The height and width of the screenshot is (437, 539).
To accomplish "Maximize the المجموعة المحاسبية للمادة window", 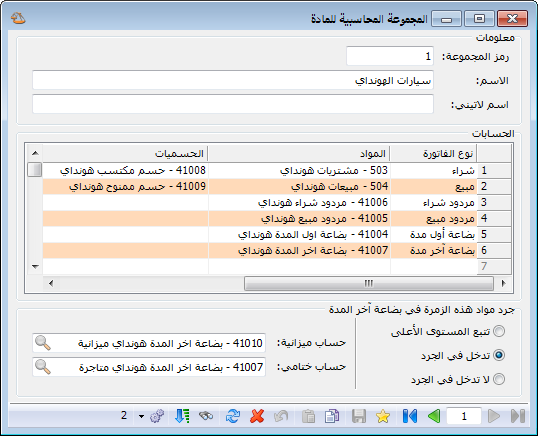I will coord(479,19).
